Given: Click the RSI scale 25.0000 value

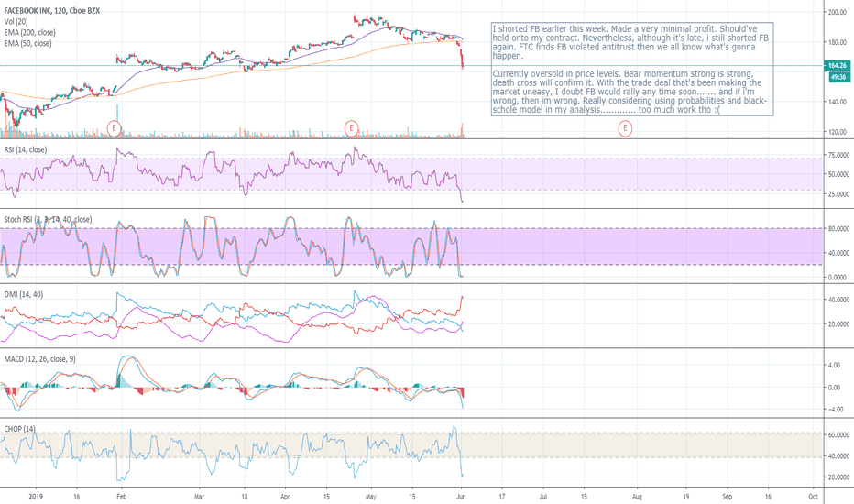Looking at the screenshot, I should point(838,194).
